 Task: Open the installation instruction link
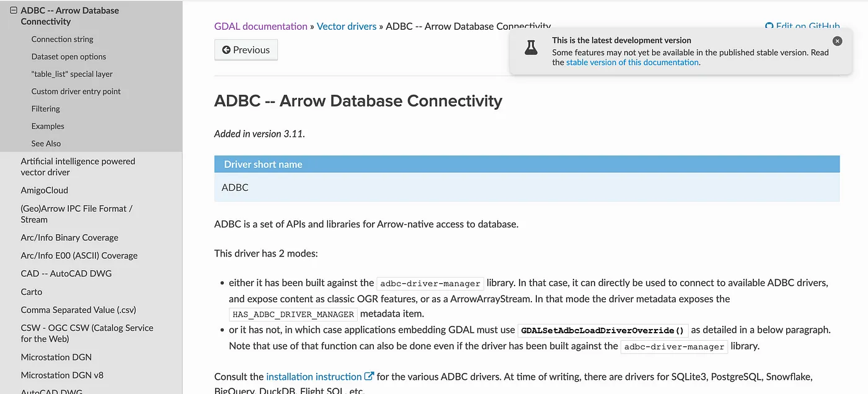(x=314, y=376)
